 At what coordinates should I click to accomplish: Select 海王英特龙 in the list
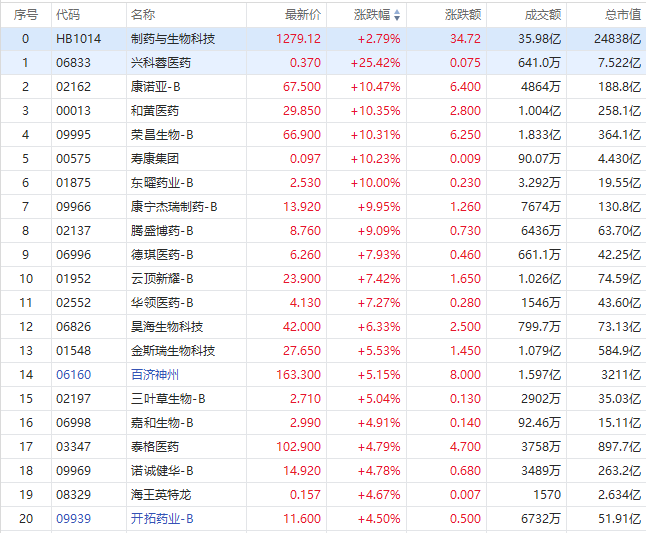[161, 495]
